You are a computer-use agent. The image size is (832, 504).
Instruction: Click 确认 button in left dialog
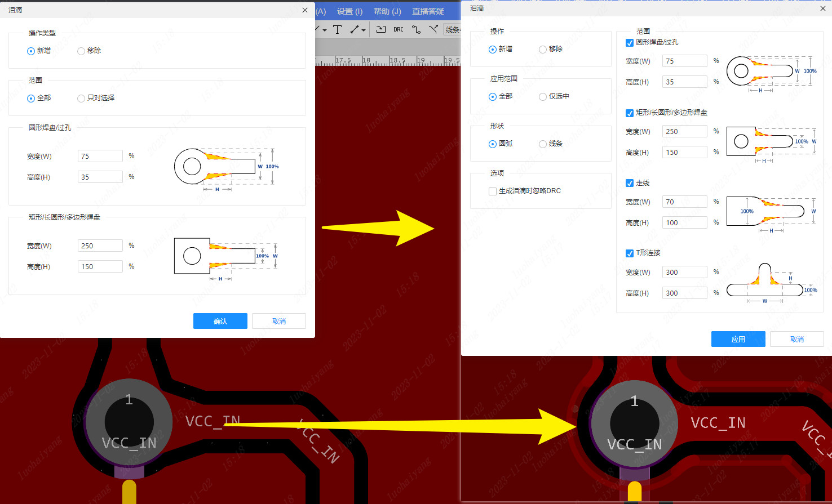click(x=220, y=321)
